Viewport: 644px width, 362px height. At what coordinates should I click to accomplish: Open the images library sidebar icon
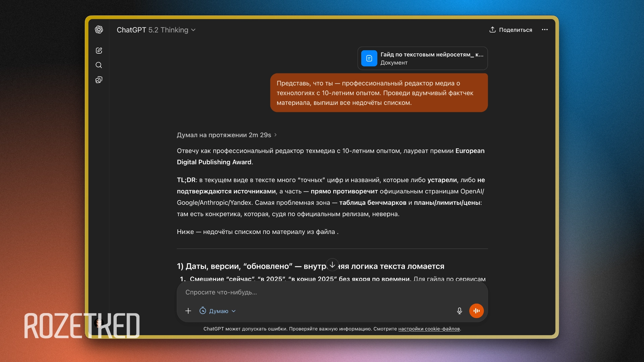point(99,80)
